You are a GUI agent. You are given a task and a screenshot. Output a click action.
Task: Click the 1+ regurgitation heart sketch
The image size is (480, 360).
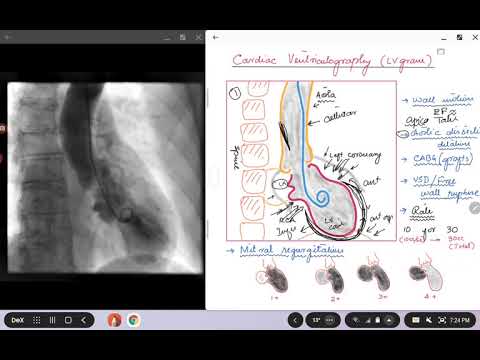pyautogui.click(x=273, y=278)
